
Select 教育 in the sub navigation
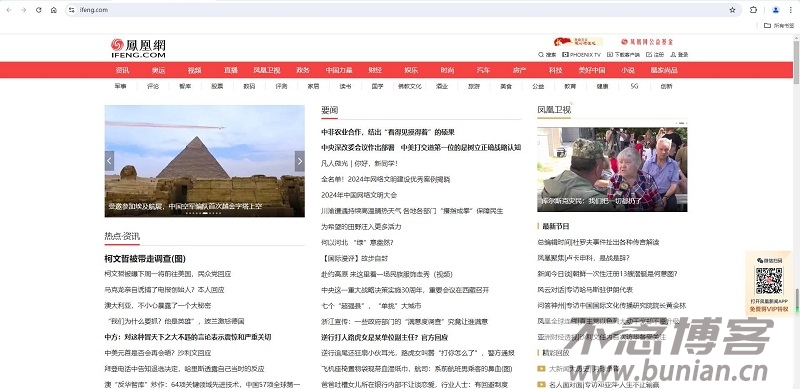tap(570, 86)
